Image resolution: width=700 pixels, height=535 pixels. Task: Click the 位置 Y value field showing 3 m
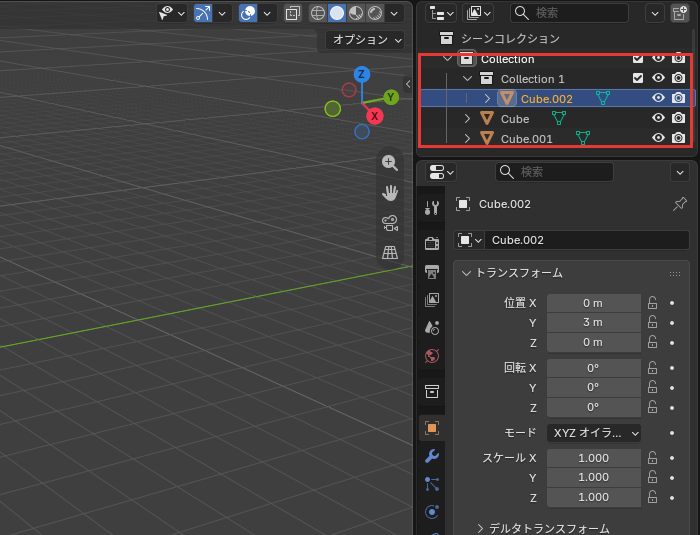click(594, 322)
